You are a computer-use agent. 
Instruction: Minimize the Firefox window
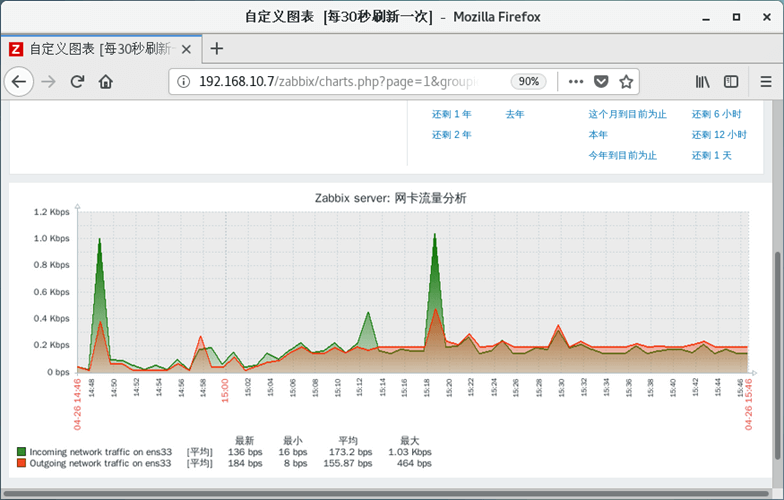pos(706,18)
